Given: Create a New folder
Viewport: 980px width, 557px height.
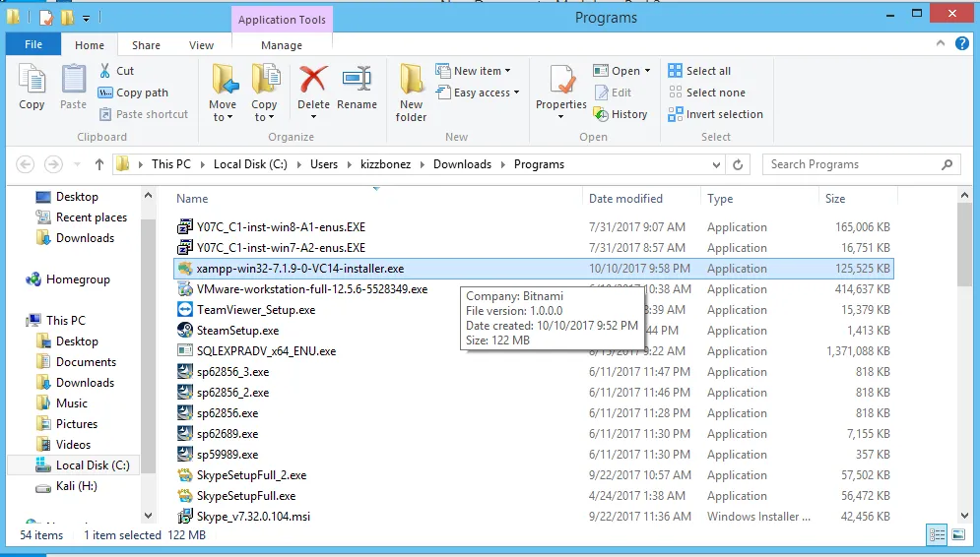Looking at the screenshot, I should tap(412, 93).
